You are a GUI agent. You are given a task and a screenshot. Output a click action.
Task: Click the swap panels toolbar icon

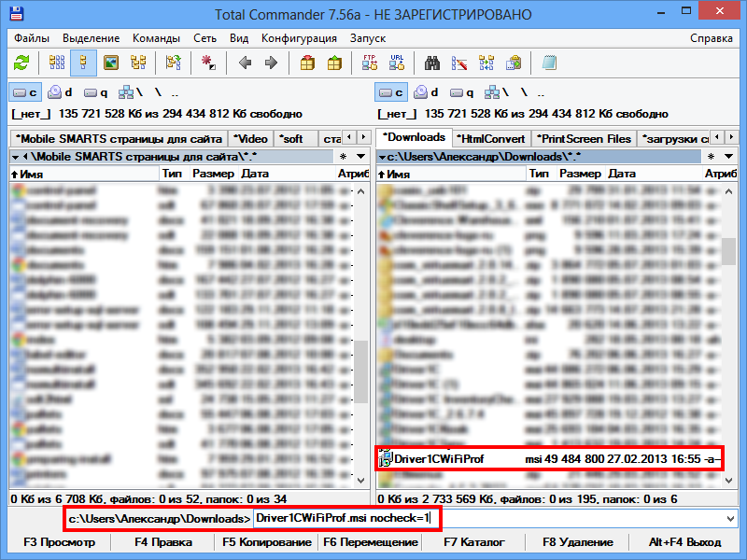click(173, 63)
